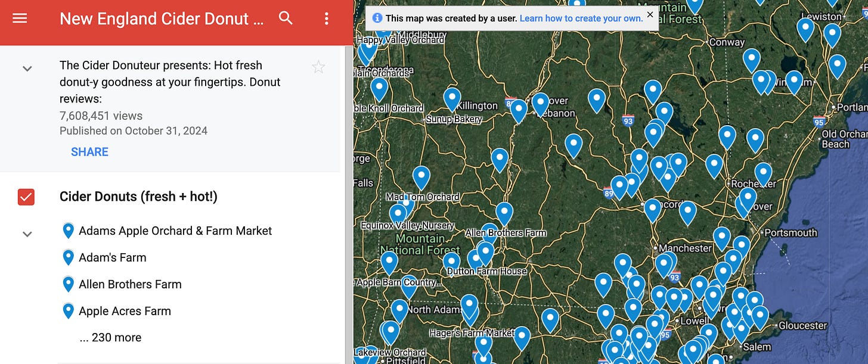
Task: Select Allen Brothers Farm list entry
Action: tap(130, 284)
